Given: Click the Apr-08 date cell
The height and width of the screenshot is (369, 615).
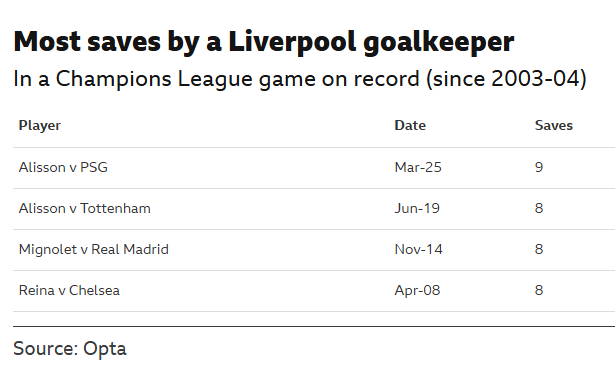Looking at the screenshot, I should [x=417, y=291].
